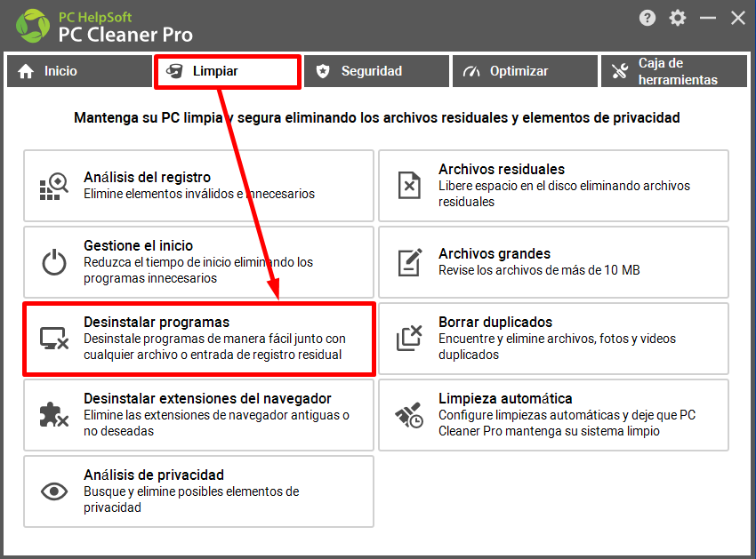Launch Desinstalar programas
The image size is (756, 559).
[198, 339]
